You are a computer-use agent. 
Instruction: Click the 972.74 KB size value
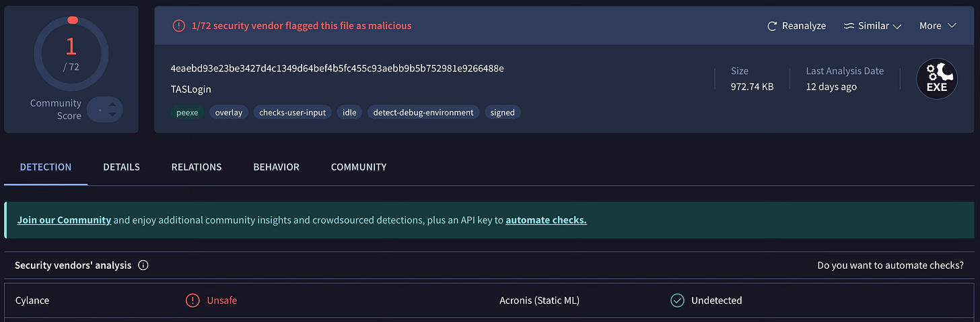753,87
